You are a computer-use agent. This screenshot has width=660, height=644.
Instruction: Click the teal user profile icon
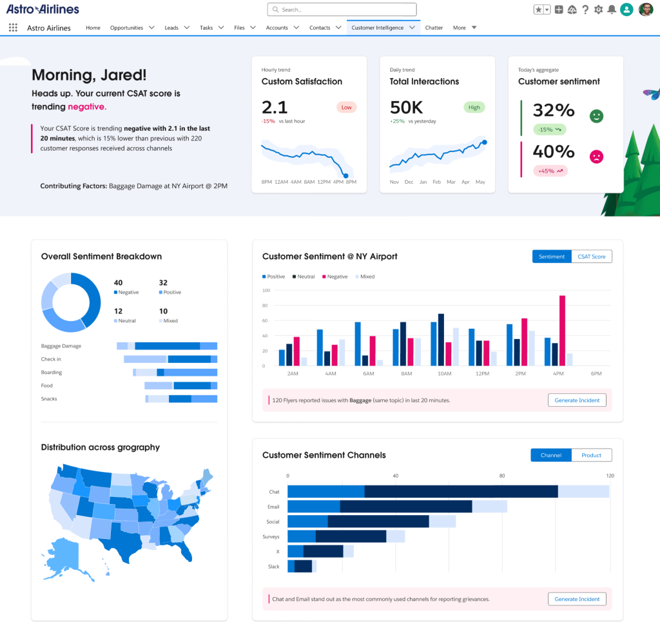626,10
